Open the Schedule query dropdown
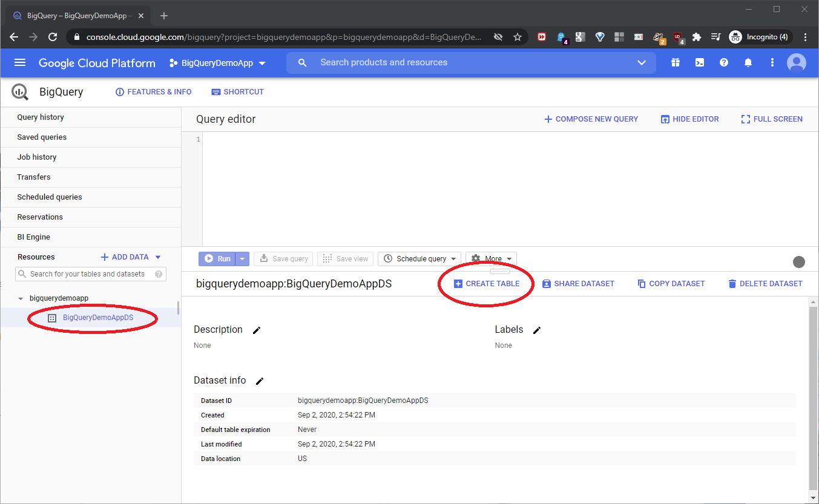 coord(419,259)
